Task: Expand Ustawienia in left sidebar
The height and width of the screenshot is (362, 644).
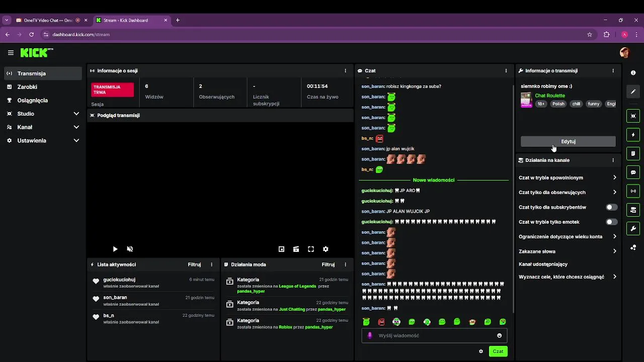Action: (43, 141)
